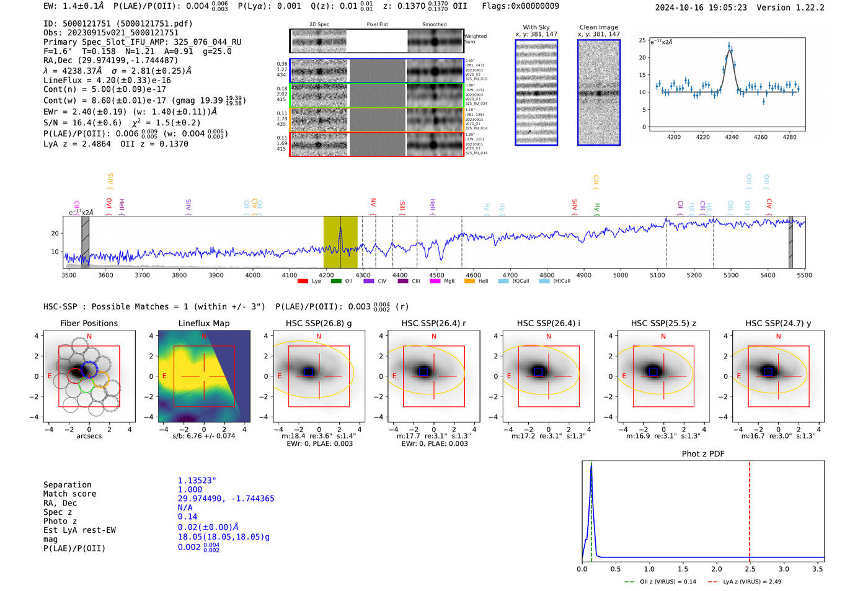Click the Phot z PDF plot

pos(703,511)
